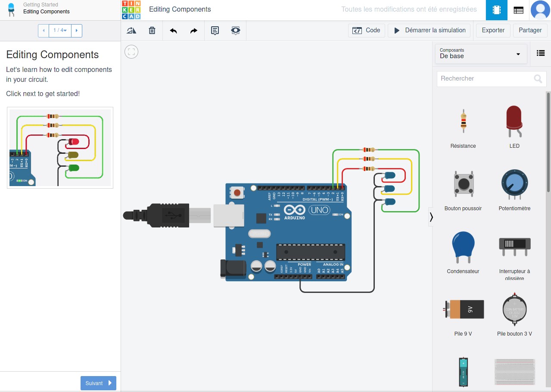
Task: Select the Condensateur component
Action: (463, 253)
